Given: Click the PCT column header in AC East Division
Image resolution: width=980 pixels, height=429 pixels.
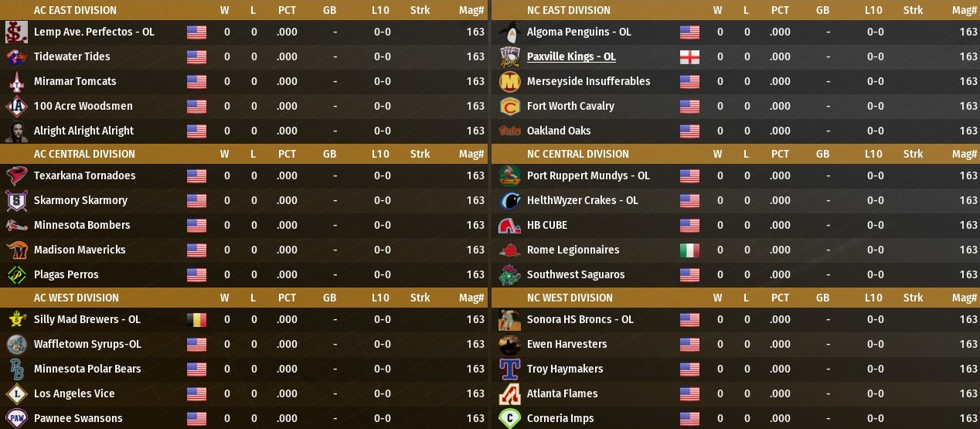Looking at the screenshot, I should 287,10.
